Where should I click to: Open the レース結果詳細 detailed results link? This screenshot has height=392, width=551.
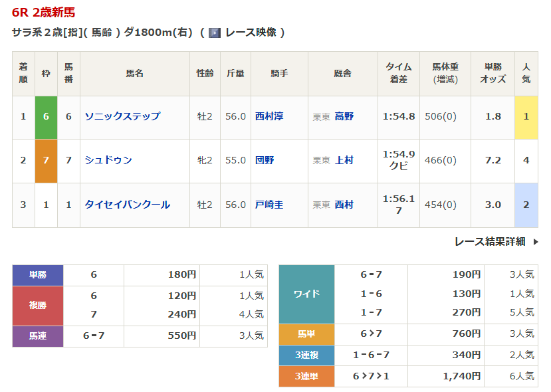pyautogui.click(x=490, y=242)
